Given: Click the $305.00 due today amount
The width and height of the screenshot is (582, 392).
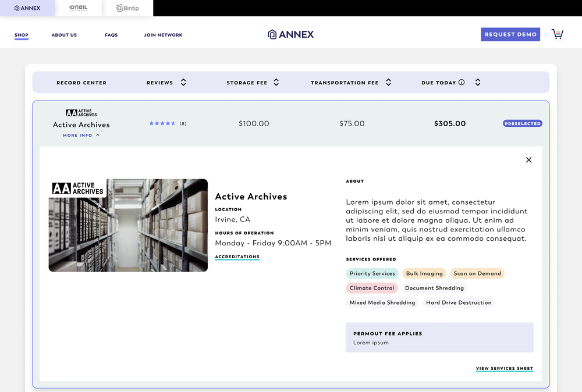Looking at the screenshot, I should tap(450, 123).
